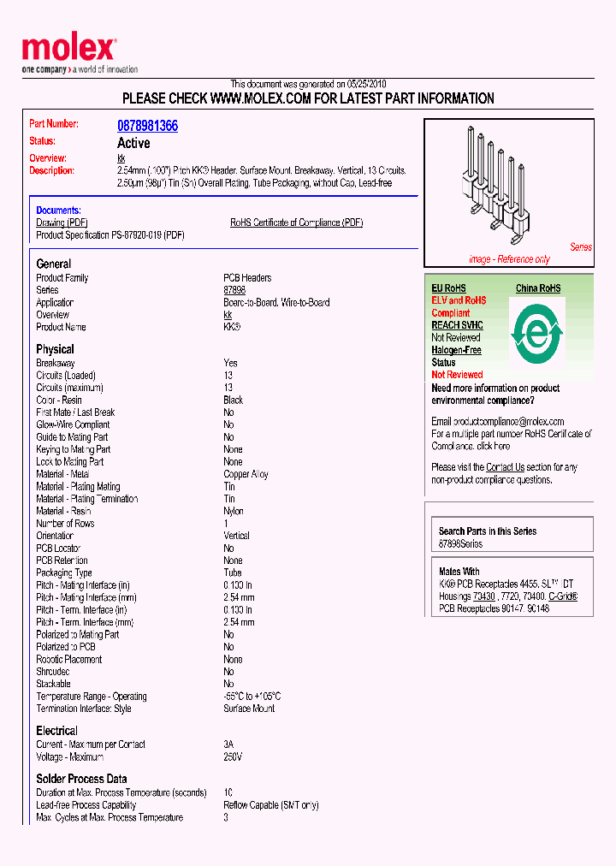Open the 70430 housings link
The image size is (616, 866).
484,596
